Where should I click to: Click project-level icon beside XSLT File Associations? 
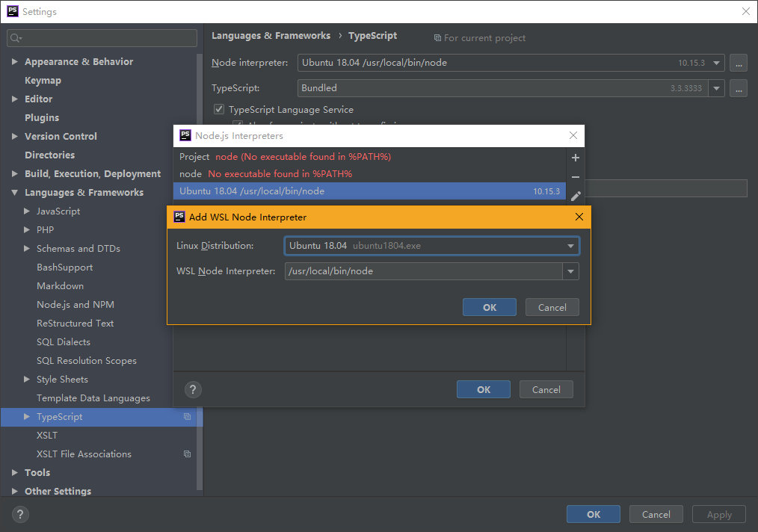(187, 454)
